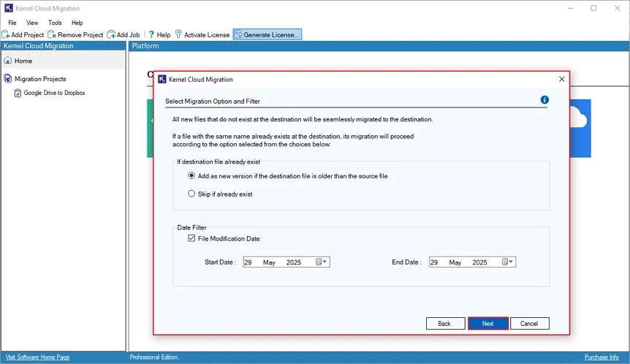Click Generate License toolbar button
Screen dimensions: 630x364
pos(267,34)
